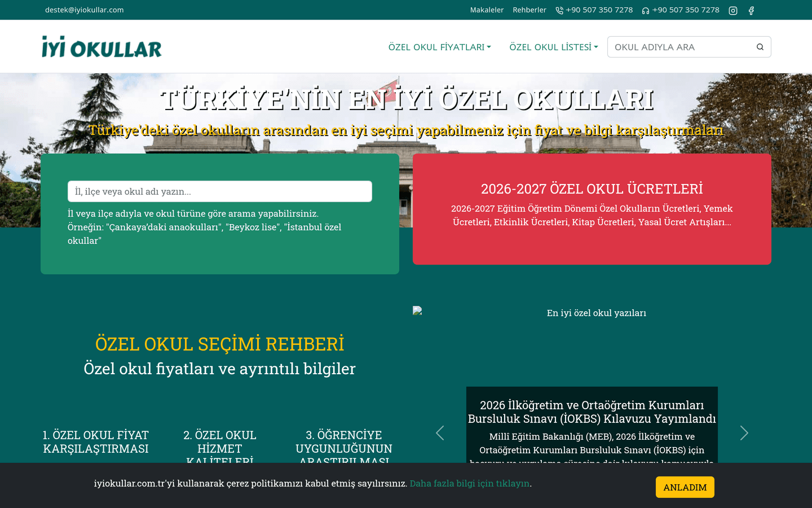The width and height of the screenshot is (812, 508).
Task: Click the destek@iyiokullar.com email address
Action: coord(85,10)
